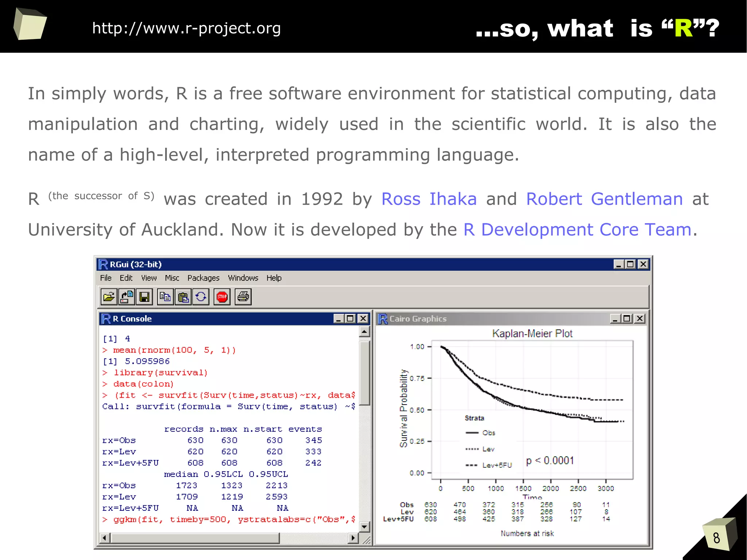
Task: Click the 'data(colon)' command line
Action: [138, 384]
